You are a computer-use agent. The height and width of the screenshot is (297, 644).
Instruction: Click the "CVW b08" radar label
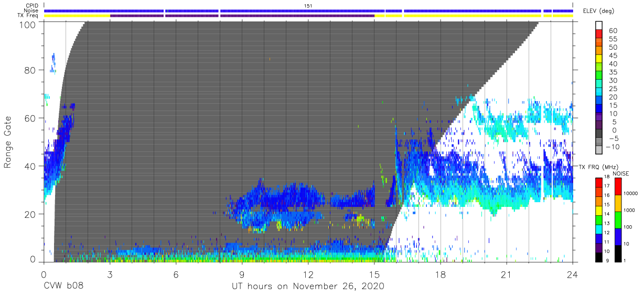pyautogui.click(x=63, y=286)
